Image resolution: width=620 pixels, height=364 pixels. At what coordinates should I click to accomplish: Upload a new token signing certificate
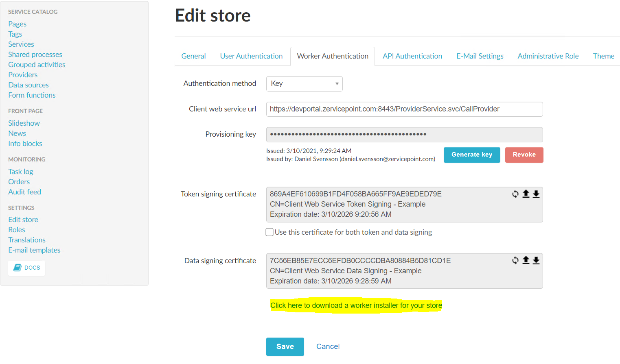pos(526,194)
